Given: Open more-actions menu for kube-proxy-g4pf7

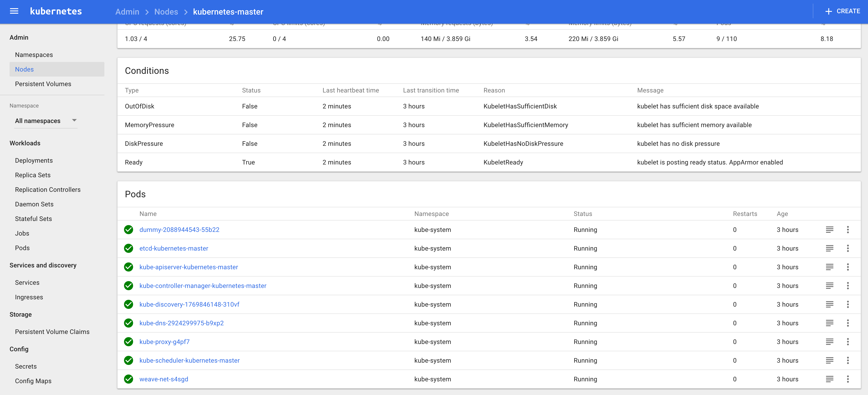Looking at the screenshot, I should [848, 342].
